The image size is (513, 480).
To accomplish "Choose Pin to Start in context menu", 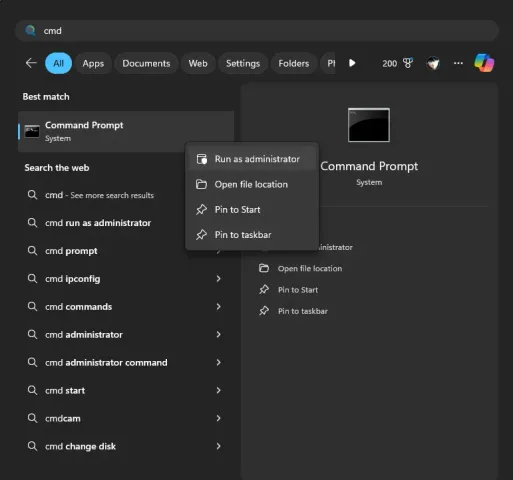I will pyautogui.click(x=252, y=210).
